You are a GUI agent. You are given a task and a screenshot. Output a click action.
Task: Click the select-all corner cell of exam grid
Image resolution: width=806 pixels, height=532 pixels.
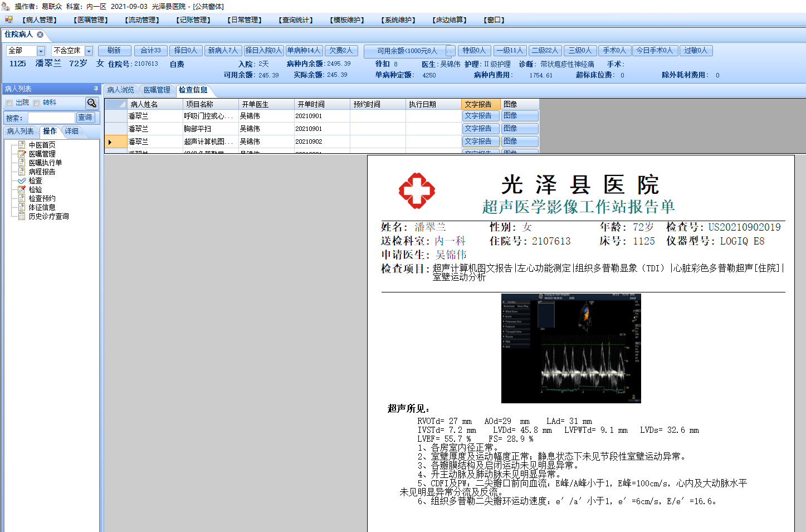pos(116,104)
